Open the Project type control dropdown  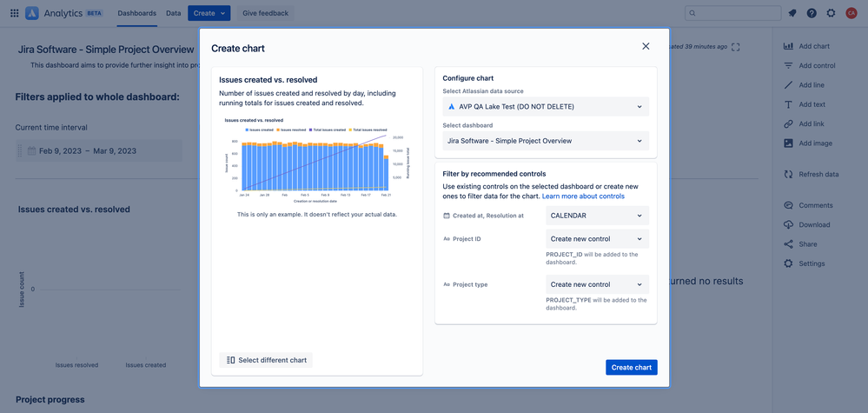pyautogui.click(x=597, y=284)
